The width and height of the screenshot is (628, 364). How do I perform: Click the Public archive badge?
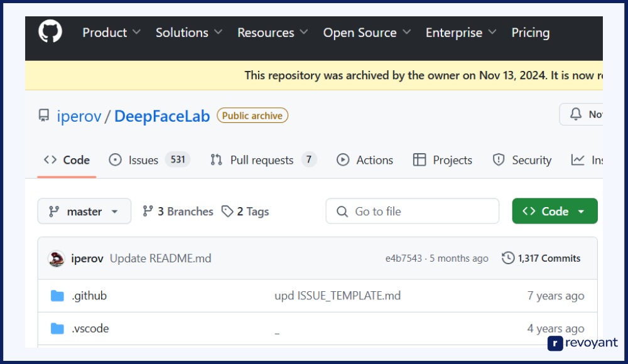point(252,115)
